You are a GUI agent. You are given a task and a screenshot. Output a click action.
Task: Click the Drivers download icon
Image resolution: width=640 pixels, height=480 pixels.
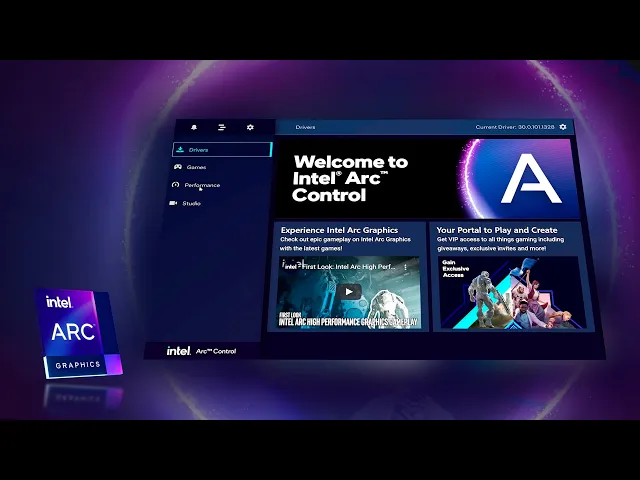pyautogui.click(x=180, y=149)
